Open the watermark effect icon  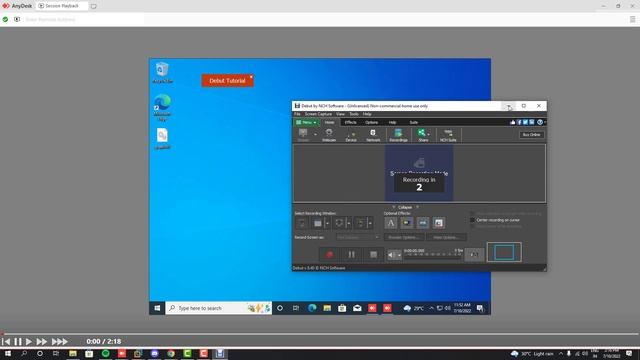(x=423, y=223)
